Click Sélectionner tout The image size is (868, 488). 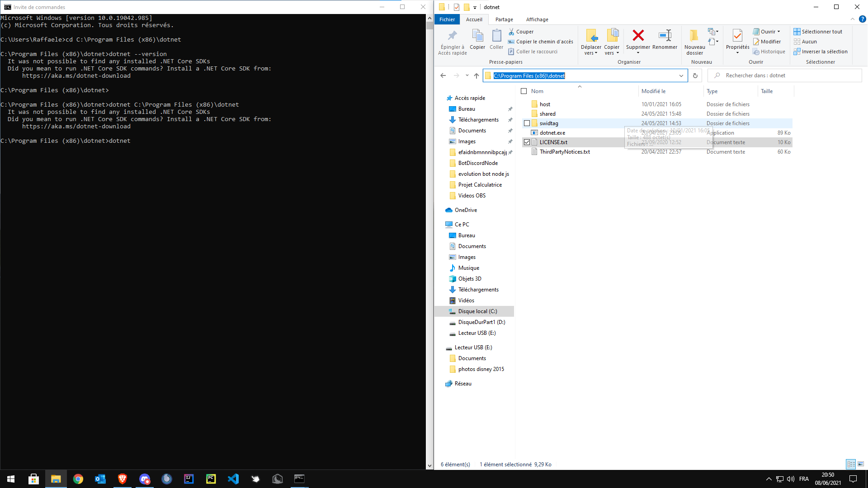[818, 32]
